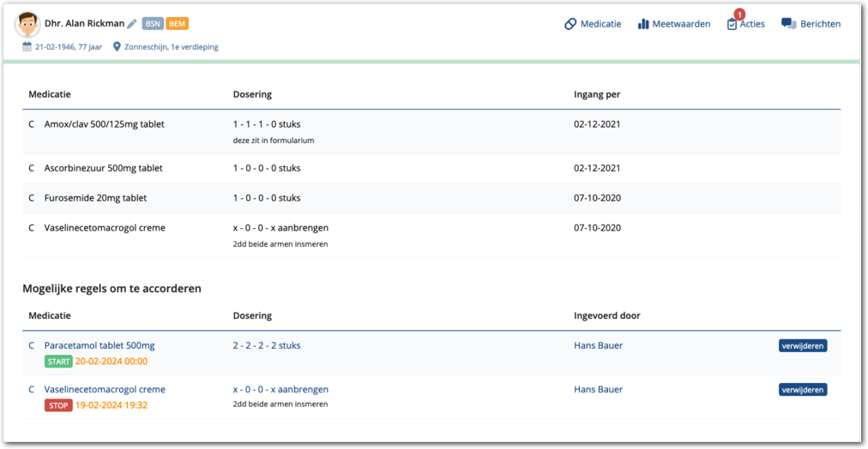Click the pencil edit icon beside patient name
Viewport: 868px width, 449px height.
click(x=132, y=24)
